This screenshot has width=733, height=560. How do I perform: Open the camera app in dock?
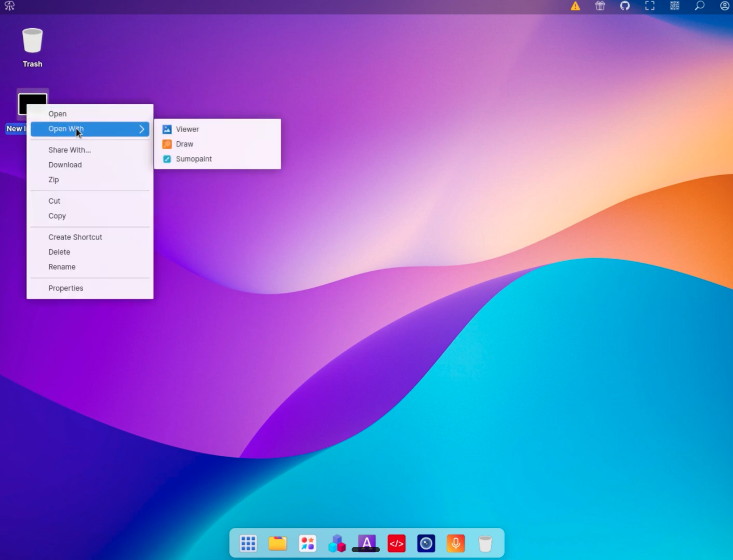point(426,543)
